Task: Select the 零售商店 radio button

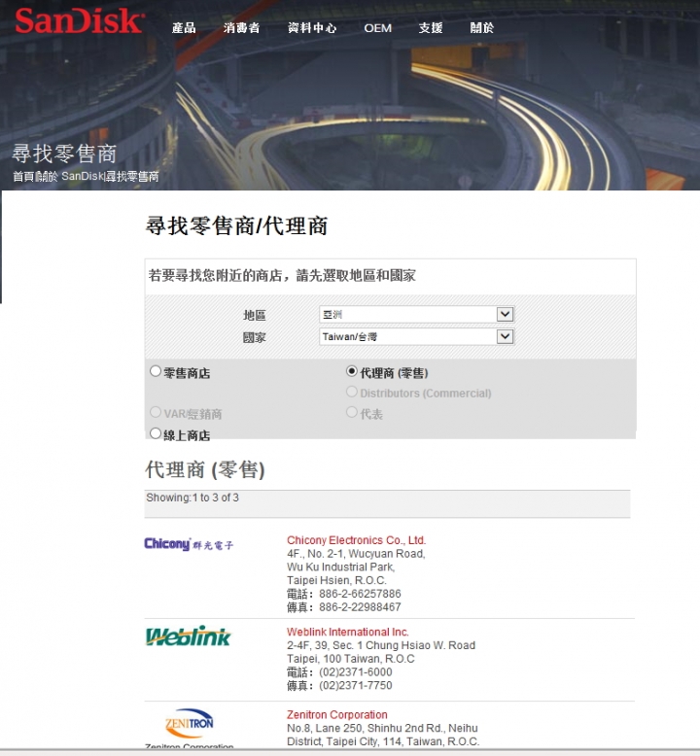Action: 155,371
